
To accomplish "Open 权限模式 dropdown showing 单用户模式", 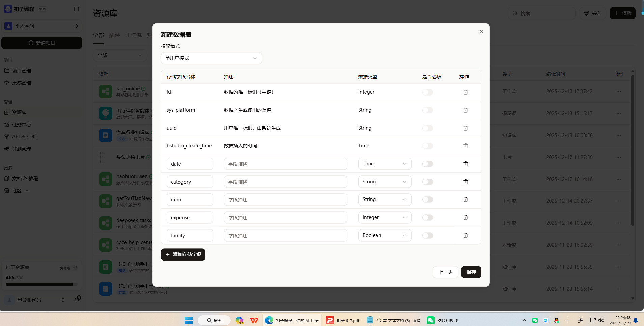I will [x=212, y=58].
